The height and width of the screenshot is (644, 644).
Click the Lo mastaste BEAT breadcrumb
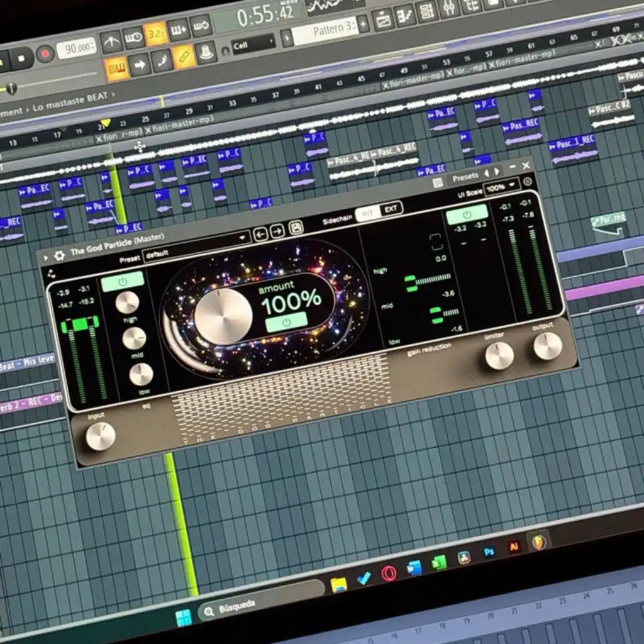(70, 102)
